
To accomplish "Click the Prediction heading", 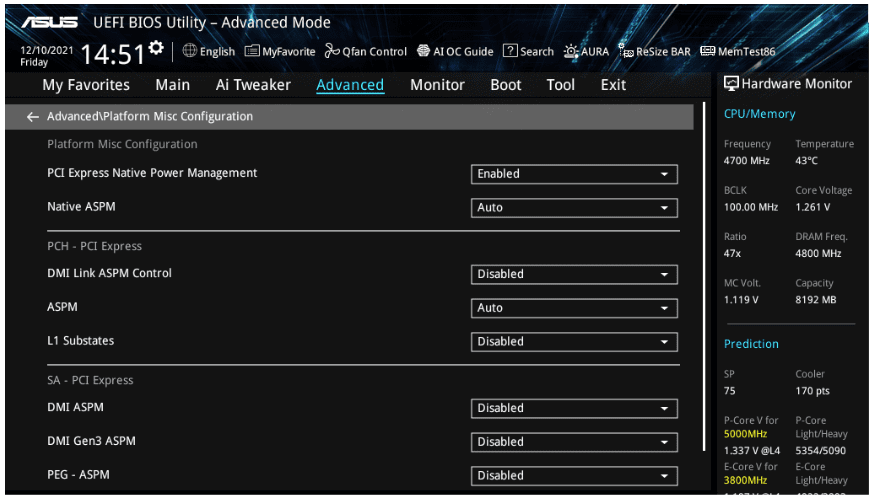I will click(751, 344).
